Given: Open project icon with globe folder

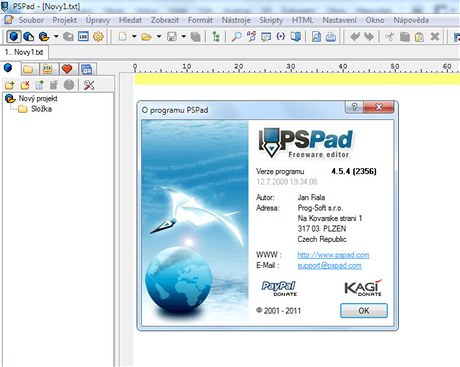Looking at the screenshot, I should [x=44, y=36].
